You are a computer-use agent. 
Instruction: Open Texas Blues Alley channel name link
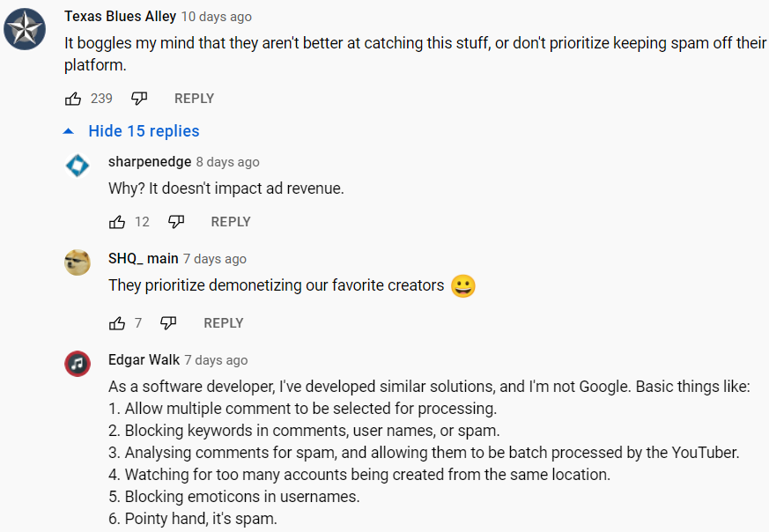[120, 17]
